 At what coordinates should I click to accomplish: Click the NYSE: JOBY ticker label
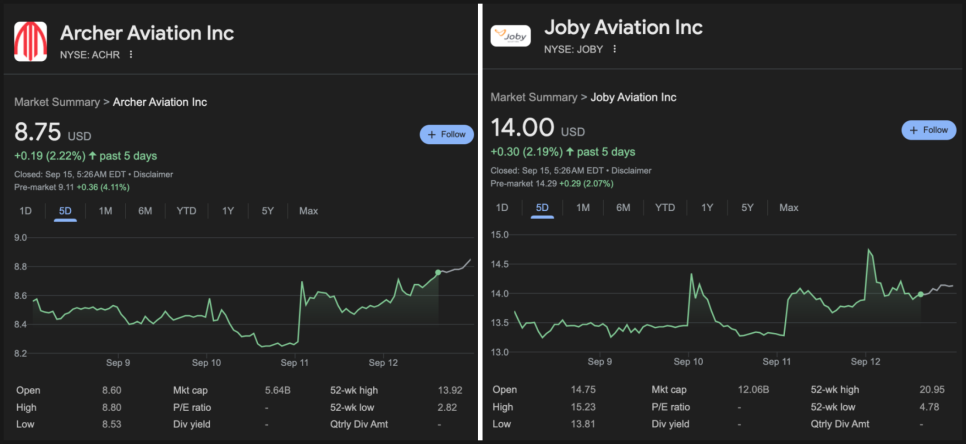pos(574,49)
